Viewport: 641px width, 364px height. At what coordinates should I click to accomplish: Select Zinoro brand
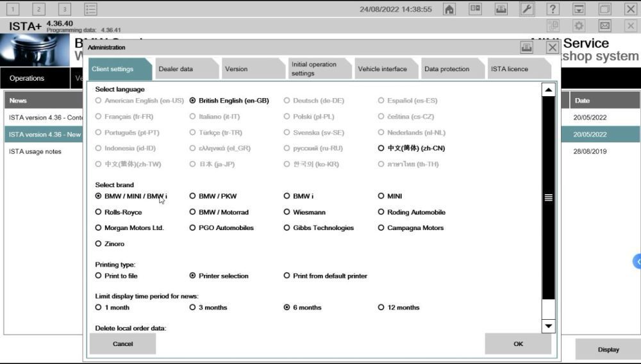pos(110,244)
